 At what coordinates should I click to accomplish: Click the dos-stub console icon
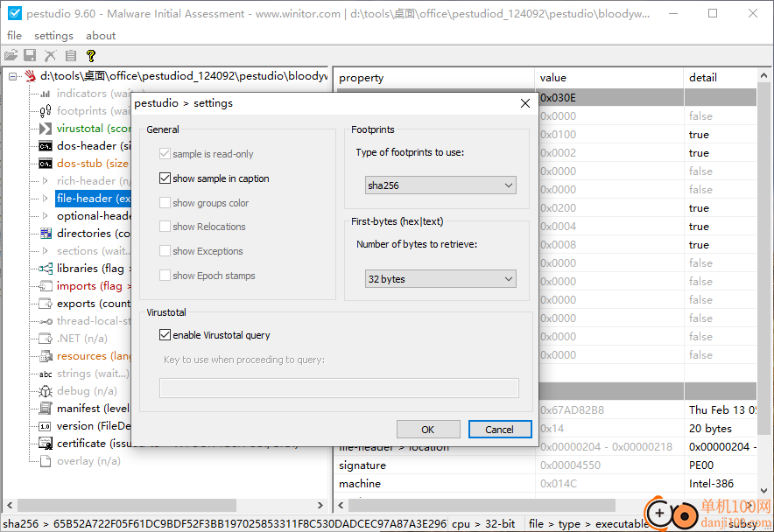click(45, 164)
